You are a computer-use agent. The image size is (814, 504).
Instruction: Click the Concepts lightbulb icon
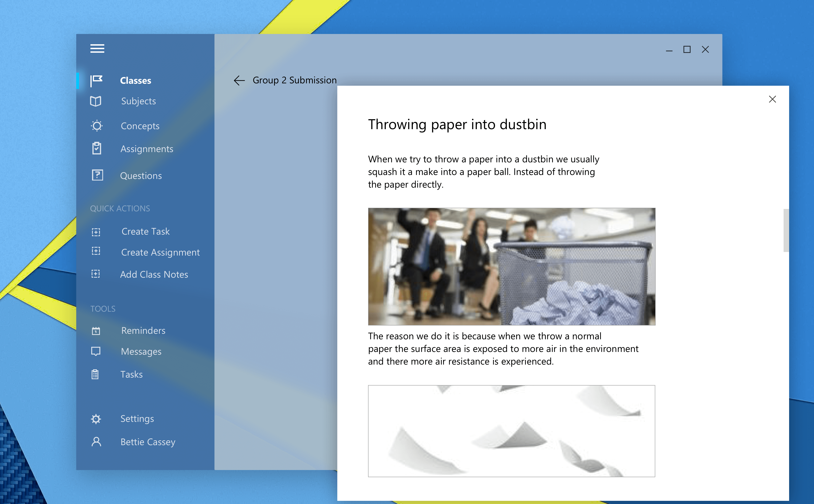tap(97, 126)
